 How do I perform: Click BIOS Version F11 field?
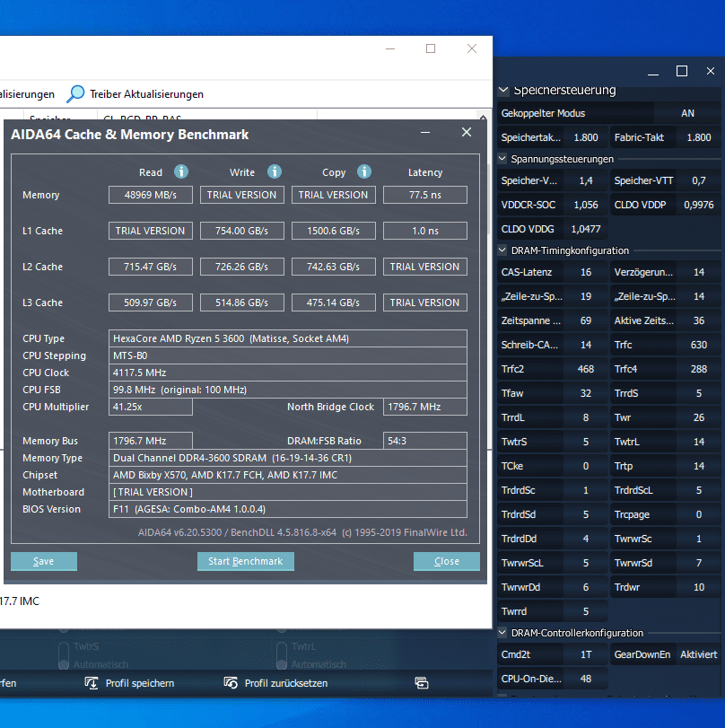[x=288, y=509]
